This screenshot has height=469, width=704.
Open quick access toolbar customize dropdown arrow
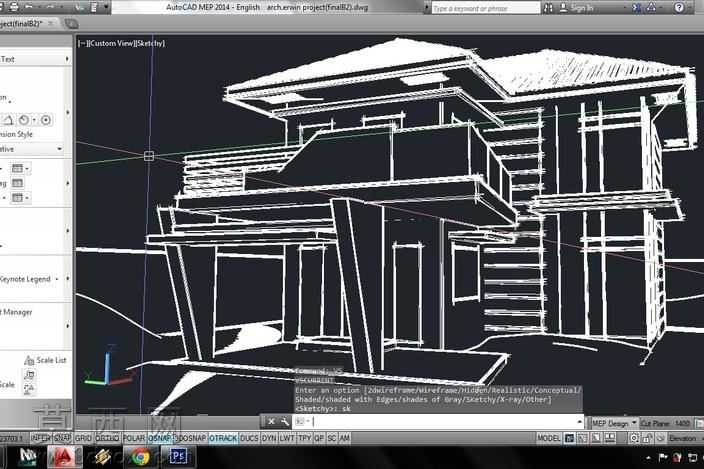pos(106,7)
